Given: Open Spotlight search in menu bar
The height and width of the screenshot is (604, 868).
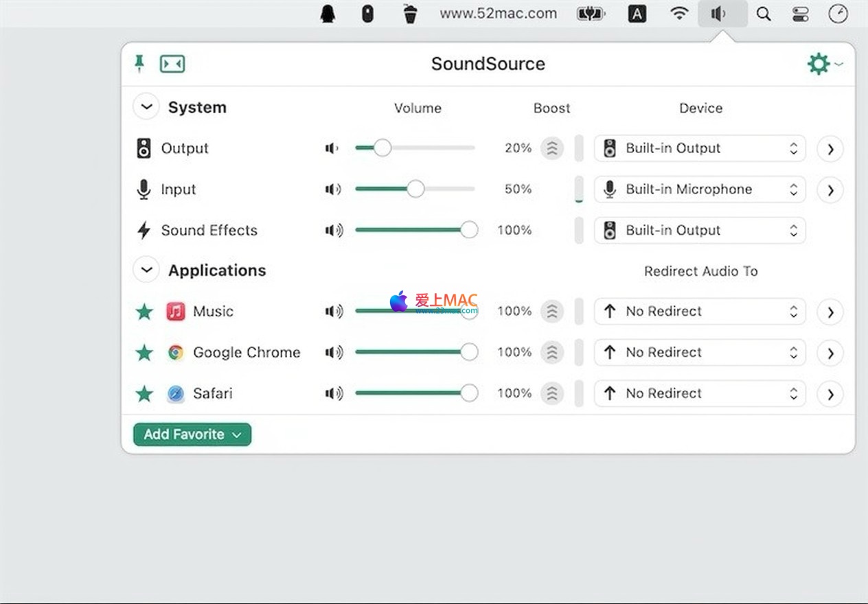Looking at the screenshot, I should click(764, 14).
